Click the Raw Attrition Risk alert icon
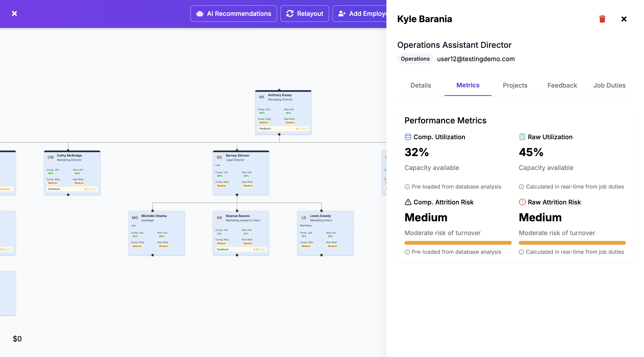 coord(522,202)
